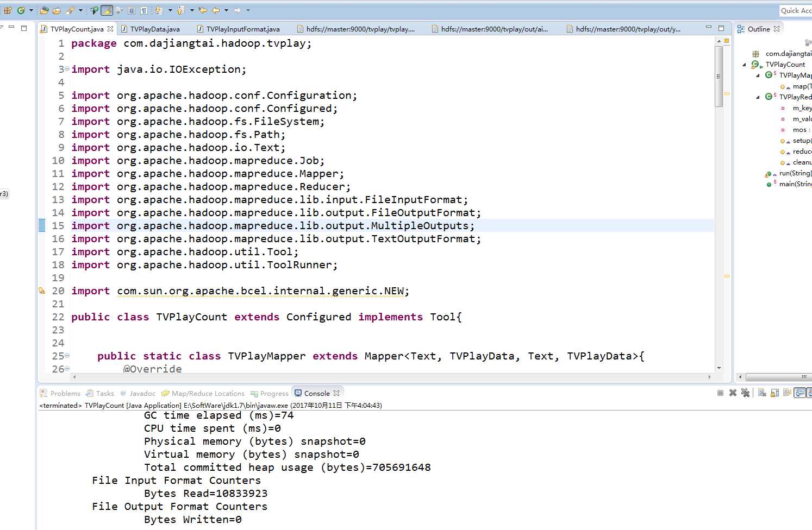Screen dimensions: 812x530
Task: Select the main method in Outline
Action: click(x=790, y=184)
